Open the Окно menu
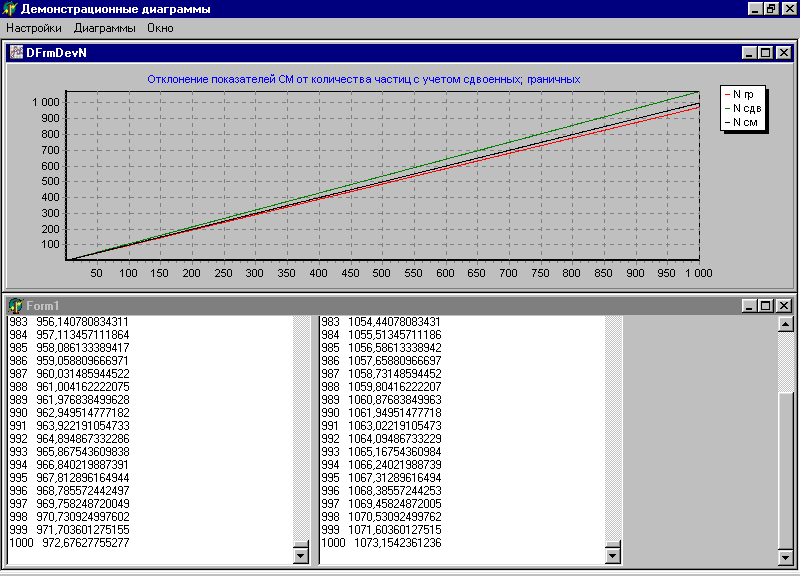 point(160,28)
